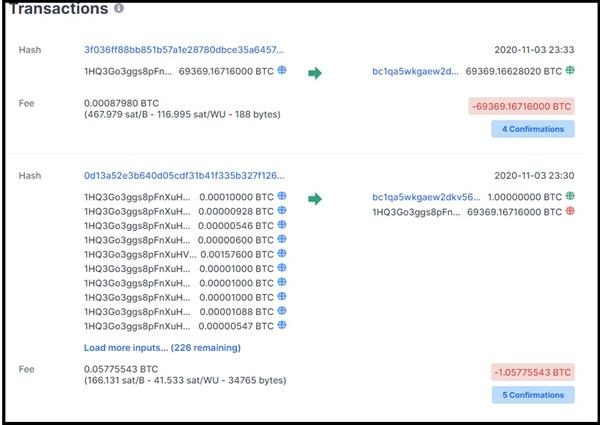Select the input amount 0.00157600 BTC
Screen dimensions: 600x425
pyautogui.click(x=237, y=254)
